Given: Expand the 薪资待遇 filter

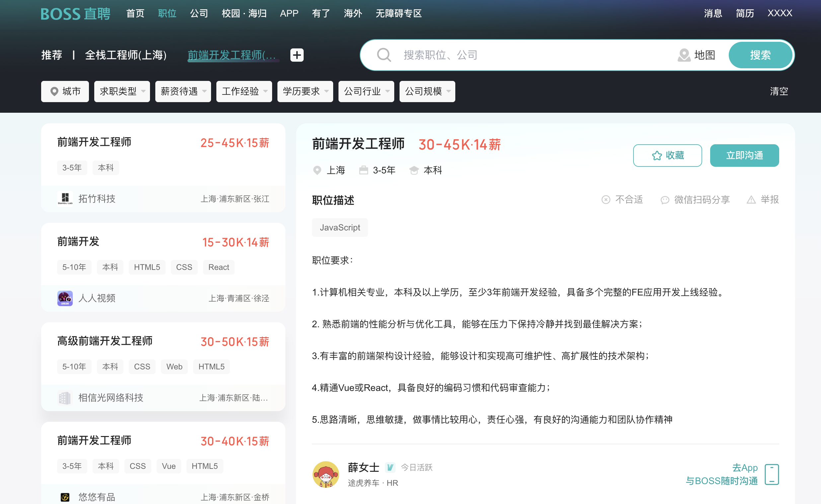Looking at the screenshot, I should point(183,91).
